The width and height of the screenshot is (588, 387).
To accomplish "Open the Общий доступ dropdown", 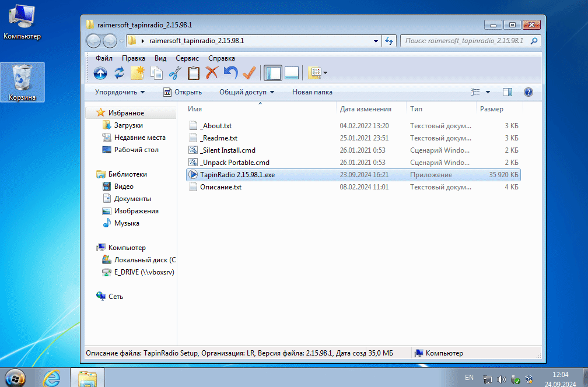I will tap(247, 92).
